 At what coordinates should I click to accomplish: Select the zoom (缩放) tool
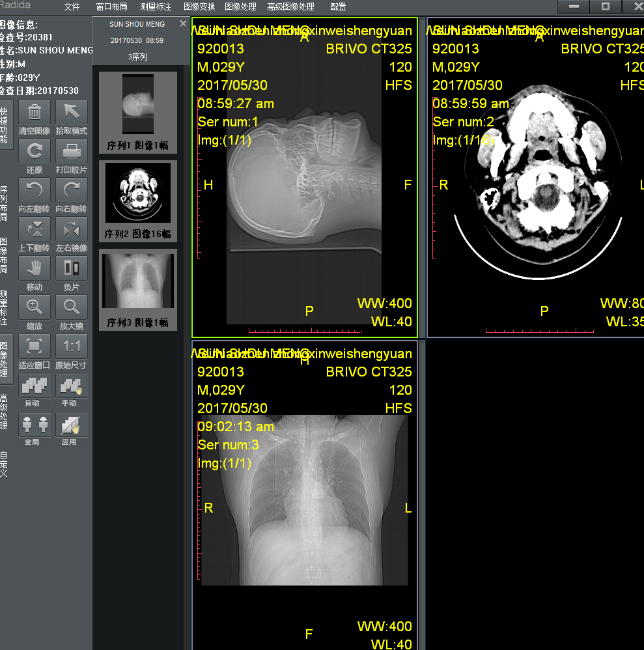tap(35, 307)
